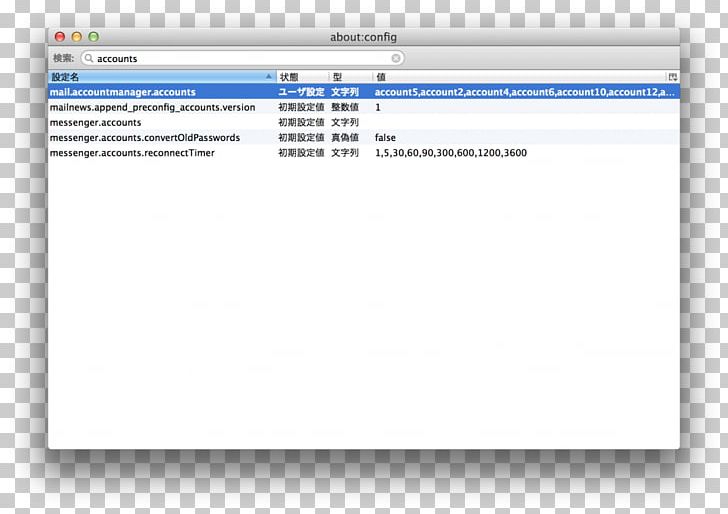Clear the search field with the X icon

pos(396,59)
